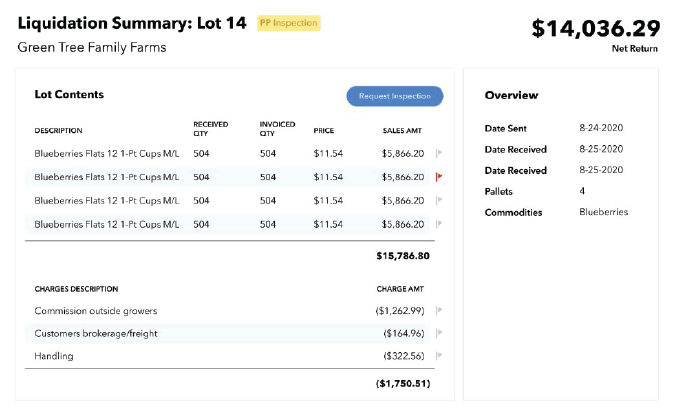This screenshot has width=676, height=414.
Task: Click the Green Tree Family Farms name
Action: point(92,47)
